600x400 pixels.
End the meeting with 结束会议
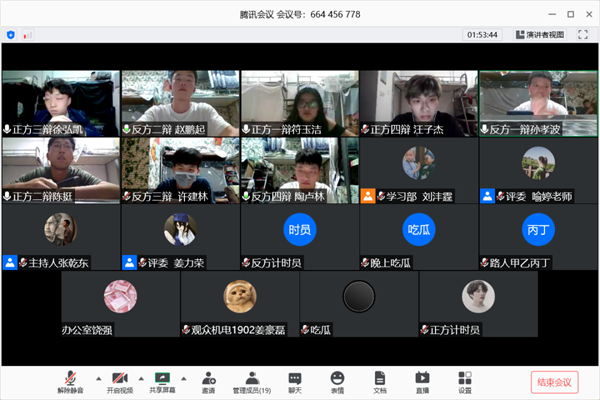click(x=554, y=382)
